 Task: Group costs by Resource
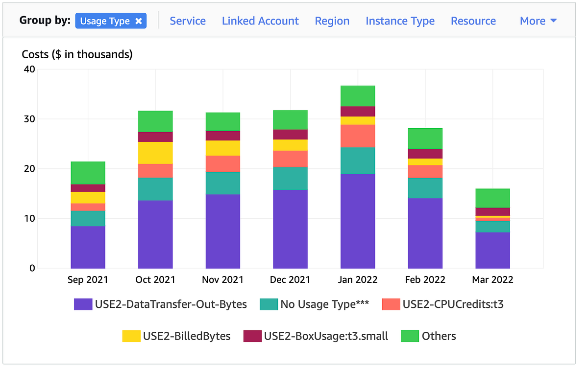[x=473, y=21]
